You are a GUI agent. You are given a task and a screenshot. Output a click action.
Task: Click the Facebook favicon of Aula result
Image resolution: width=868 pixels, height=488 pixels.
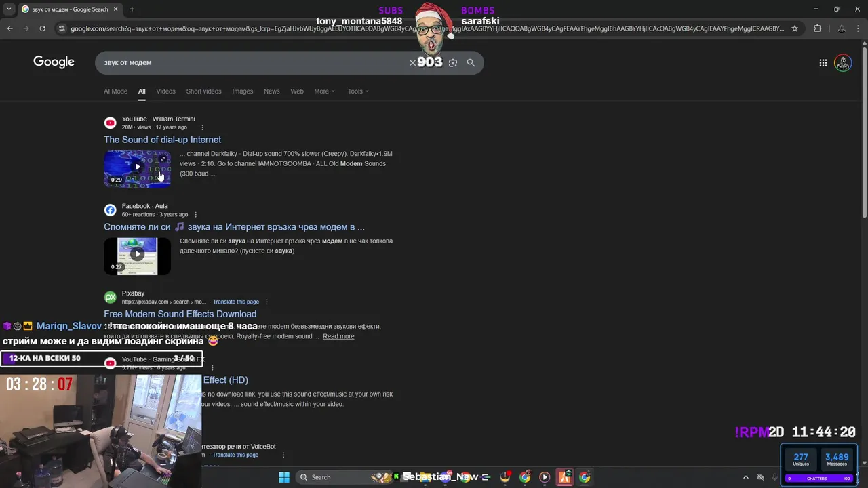110,210
